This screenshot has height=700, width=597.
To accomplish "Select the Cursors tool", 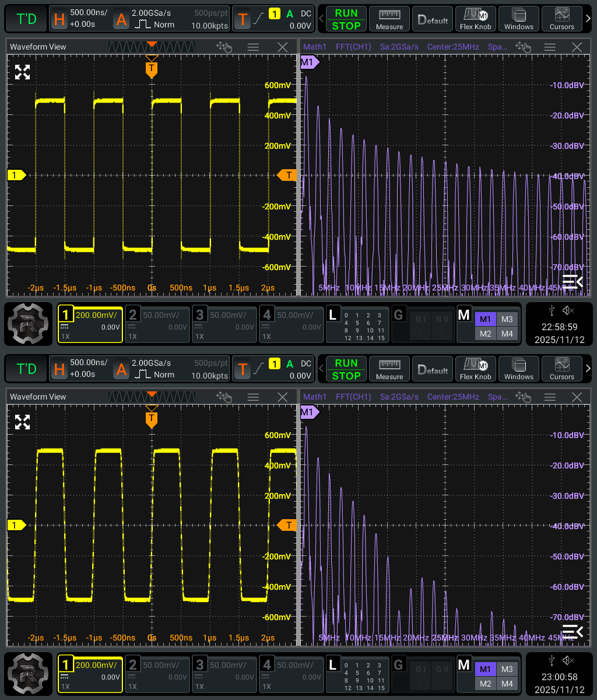I will (561, 19).
